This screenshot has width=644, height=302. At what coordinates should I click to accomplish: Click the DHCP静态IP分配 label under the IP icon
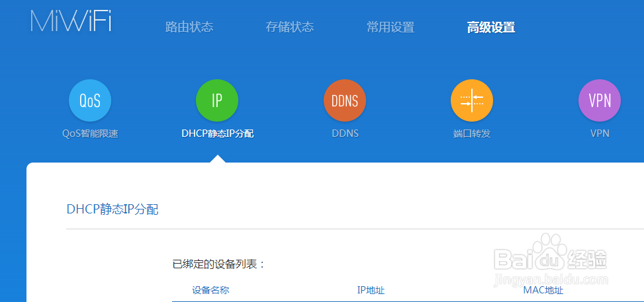pos(218,133)
